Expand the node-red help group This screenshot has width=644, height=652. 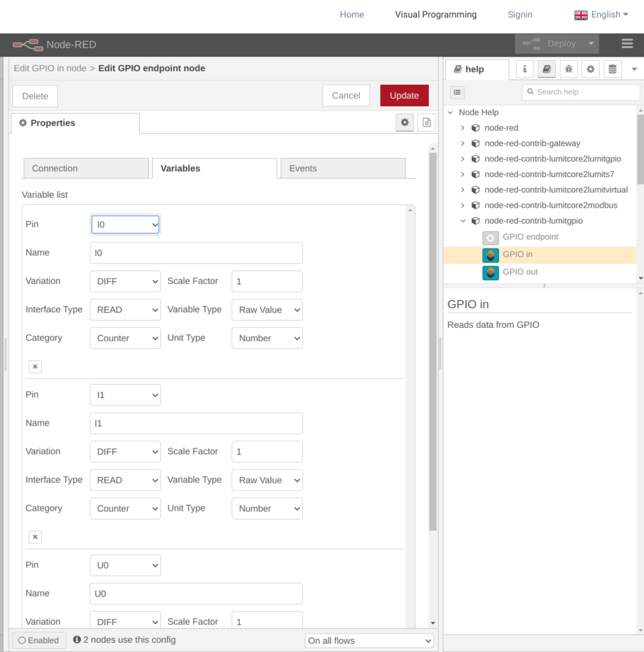tap(463, 127)
